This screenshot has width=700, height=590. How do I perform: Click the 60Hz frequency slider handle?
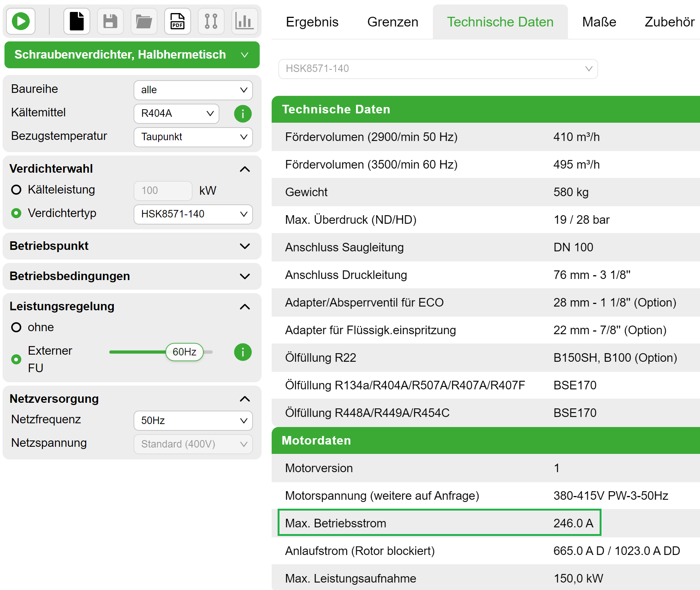coord(185,352)
